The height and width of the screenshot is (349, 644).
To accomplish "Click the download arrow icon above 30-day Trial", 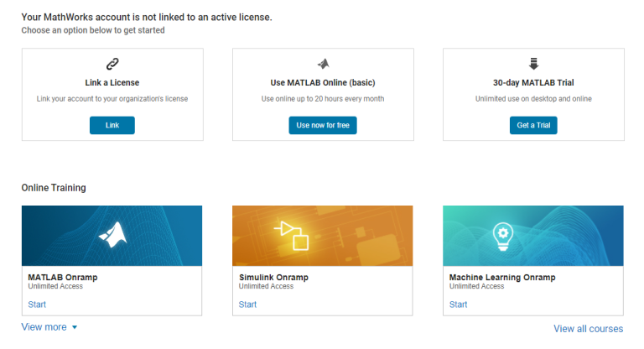I will click(533, 64).
